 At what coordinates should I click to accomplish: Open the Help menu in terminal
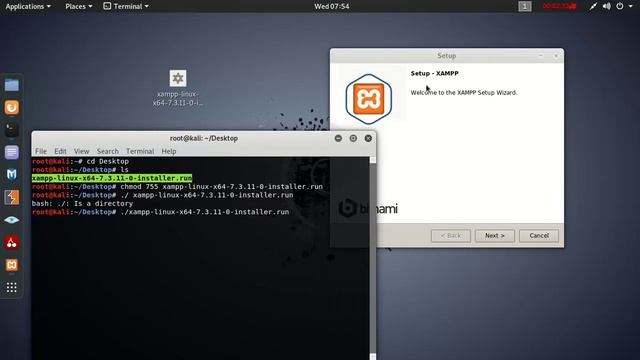pos(169,151)
